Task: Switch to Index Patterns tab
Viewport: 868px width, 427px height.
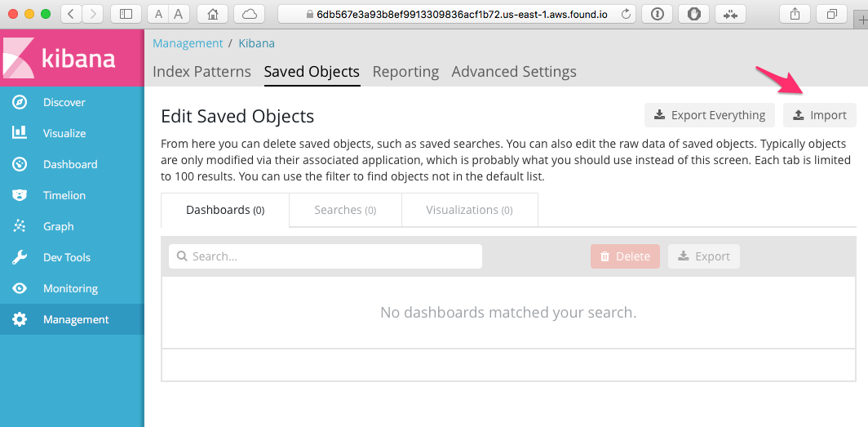Action: 201,72
